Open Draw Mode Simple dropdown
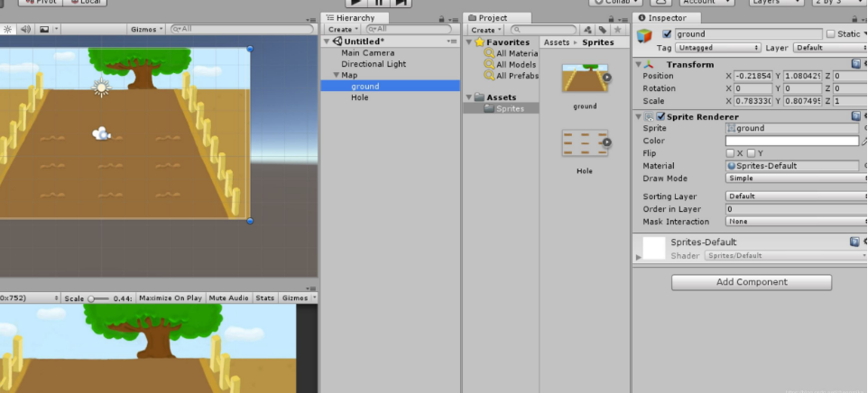This screenshot has height=393, width=868. click(796, 178)
